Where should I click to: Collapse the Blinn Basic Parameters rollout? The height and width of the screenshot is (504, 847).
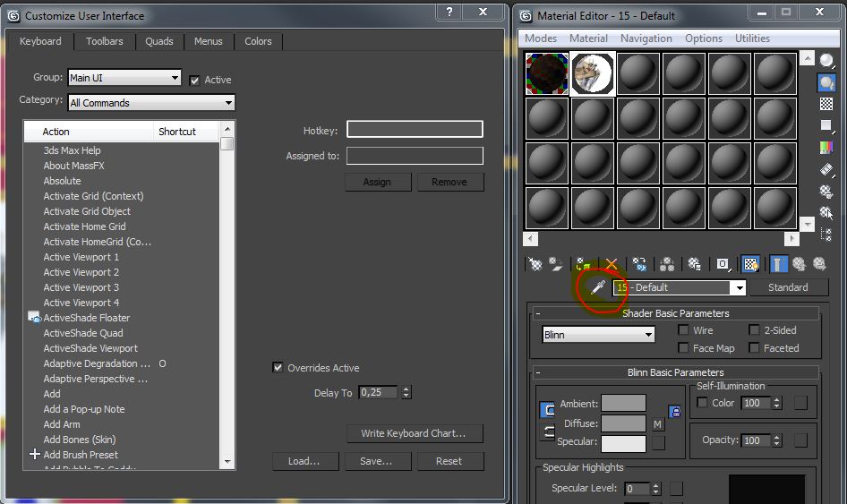click(675, 372)
